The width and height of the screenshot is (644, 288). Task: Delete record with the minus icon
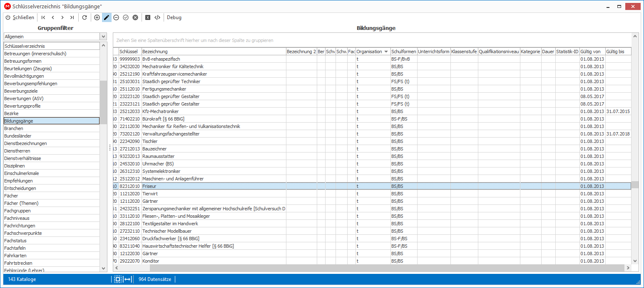116,17
